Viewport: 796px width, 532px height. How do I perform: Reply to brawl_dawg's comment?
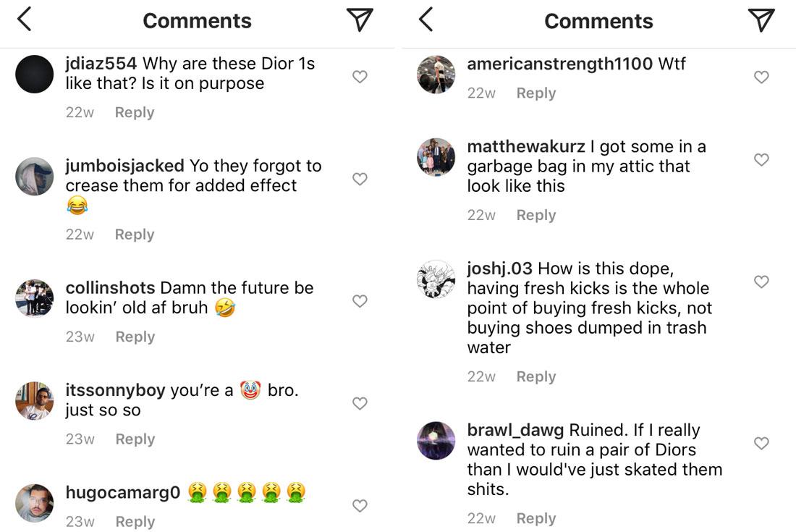[x=536, y=518]
